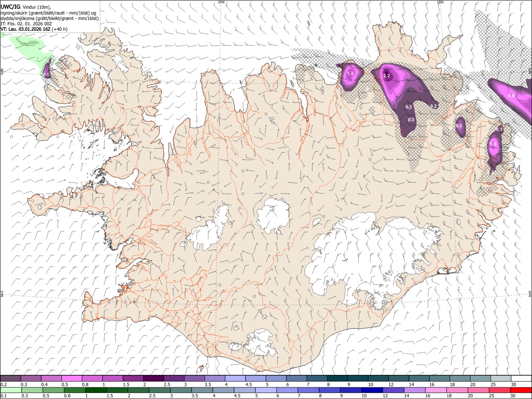Click the '0.4' label under the purple scale
Viewport: 532px width, 399px height.
point(44,384)
